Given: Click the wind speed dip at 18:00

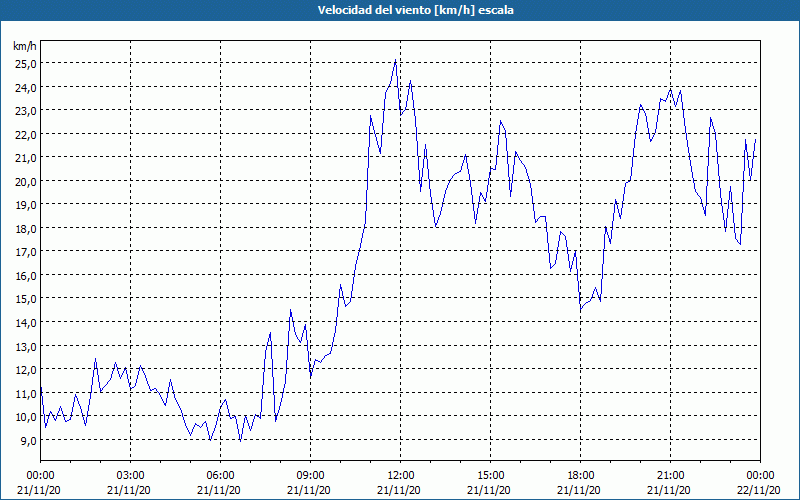Looking at the screenshot, I should tap(581, 310).
